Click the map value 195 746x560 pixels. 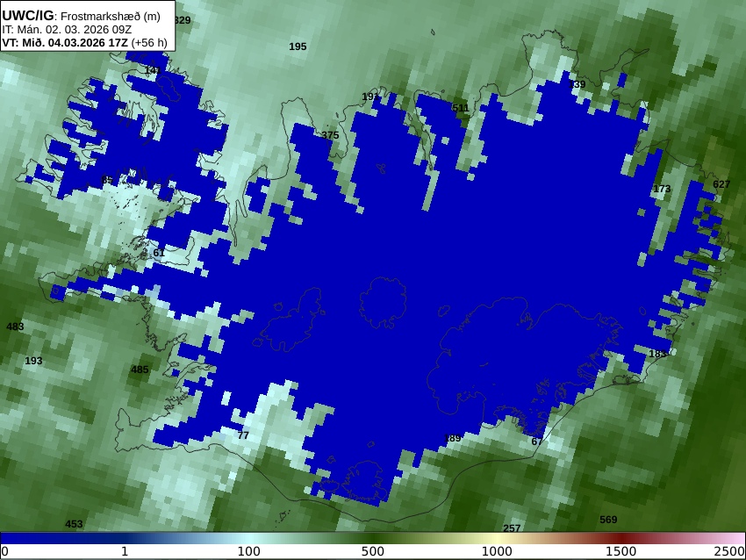[x=298, y=47]
